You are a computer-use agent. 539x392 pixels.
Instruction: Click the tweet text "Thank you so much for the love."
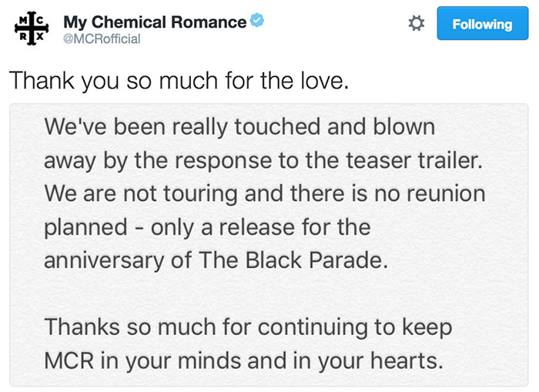[179, 80]
